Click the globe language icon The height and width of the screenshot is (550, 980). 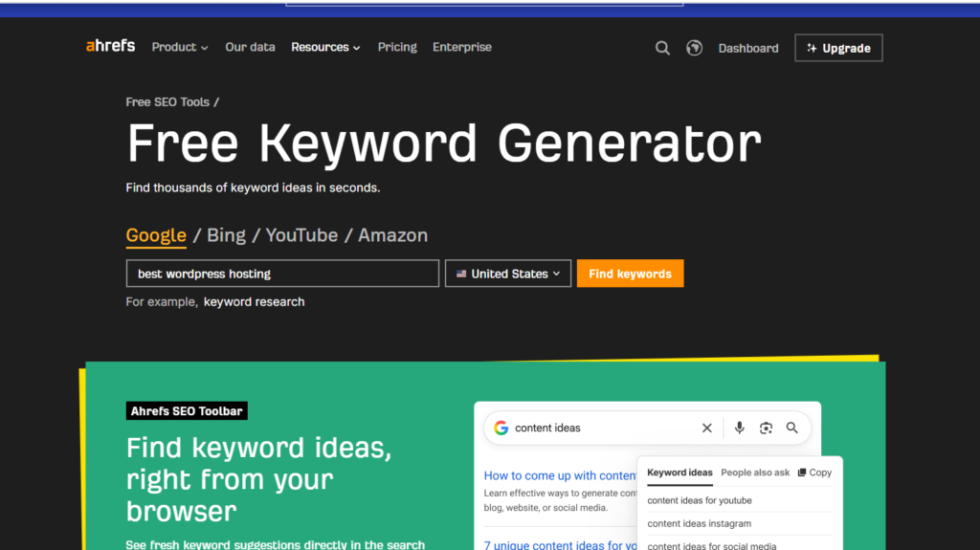[x=694, y=48]
